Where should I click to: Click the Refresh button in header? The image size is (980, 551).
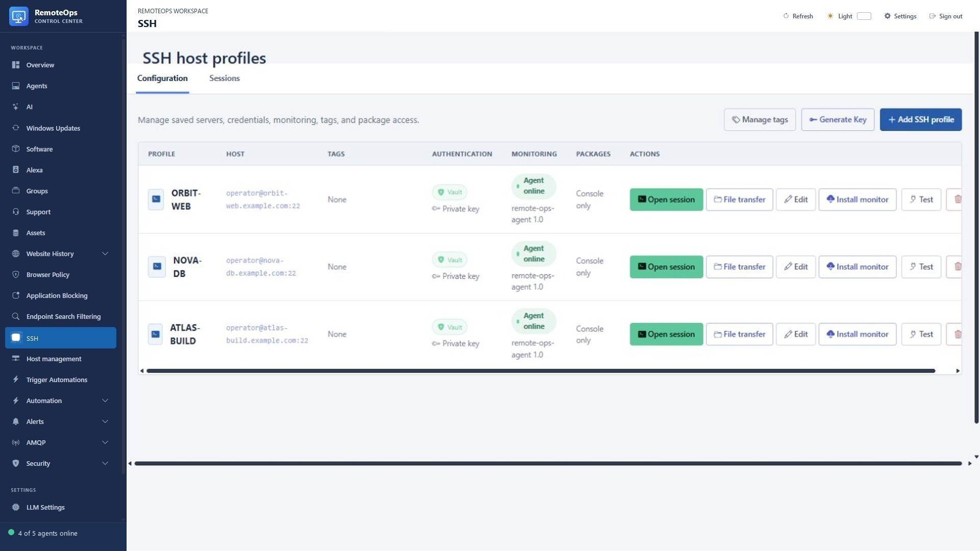coord(798,16)
